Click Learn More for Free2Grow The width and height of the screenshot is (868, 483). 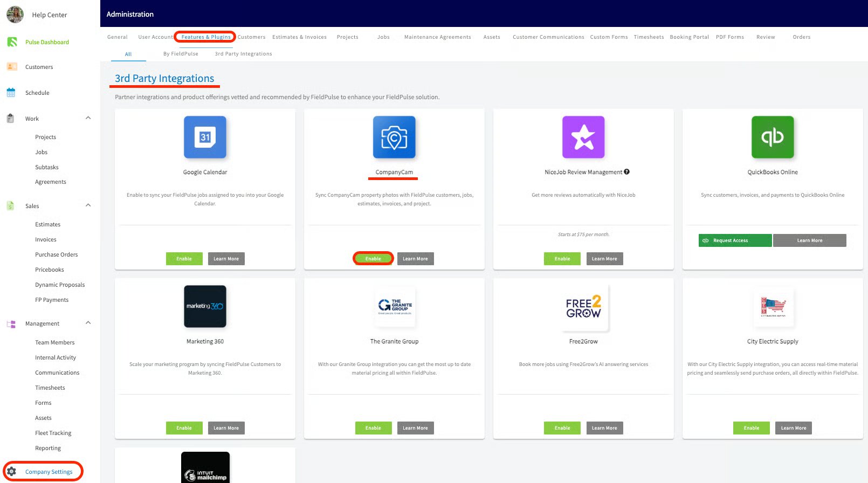coord(604,428)
